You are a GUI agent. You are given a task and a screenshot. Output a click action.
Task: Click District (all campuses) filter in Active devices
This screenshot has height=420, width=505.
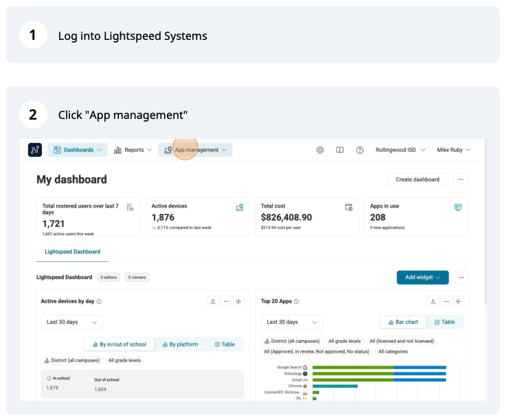(x=72, y=360)
